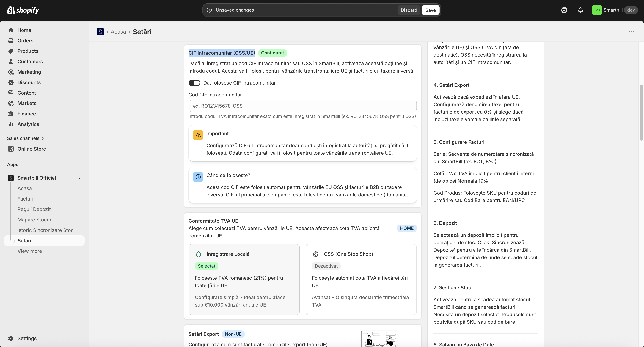Click the house icon on Înregistrare Locală
The height and width of the screenshot is (347, 644).
click(199, 254)
